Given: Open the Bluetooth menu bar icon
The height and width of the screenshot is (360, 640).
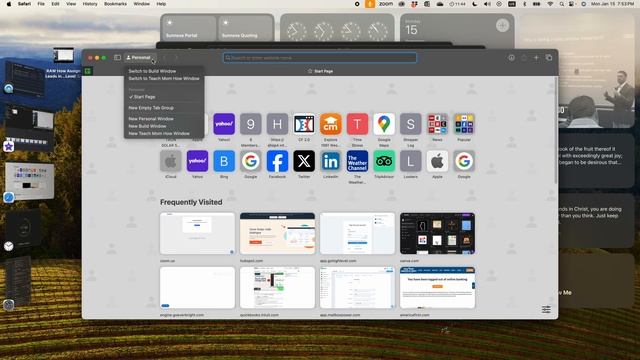Looking at the screenshot, I should 524,4.
